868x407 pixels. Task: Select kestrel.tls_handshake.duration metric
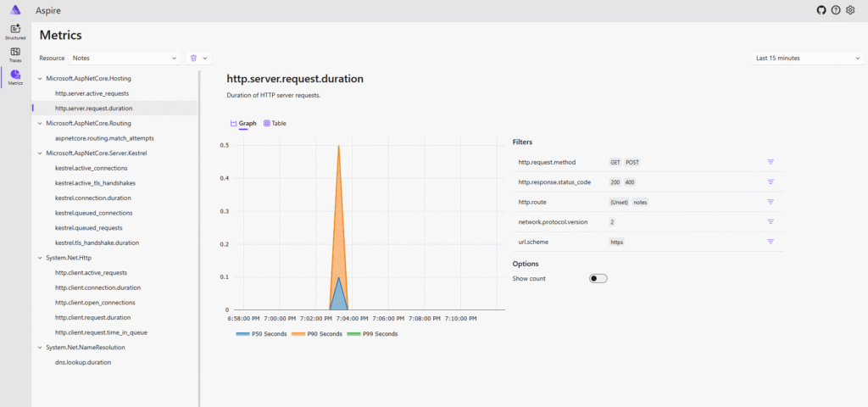[x=97, y=243]
